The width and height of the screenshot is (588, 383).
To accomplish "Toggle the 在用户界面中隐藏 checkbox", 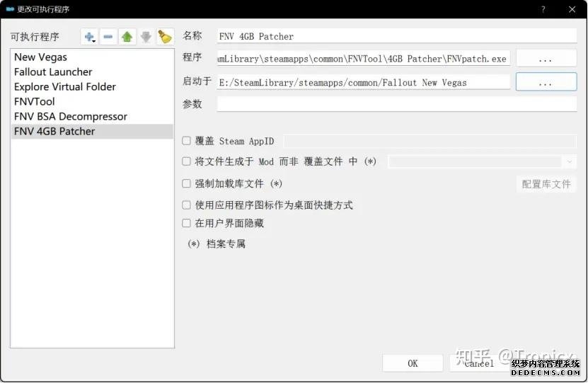I will pos(187,223).
